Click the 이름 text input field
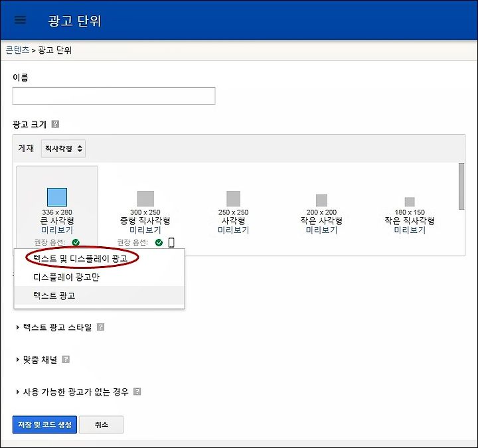Viewport: 478px width, 448px height. pyautogui.click(x=114, y=96)
